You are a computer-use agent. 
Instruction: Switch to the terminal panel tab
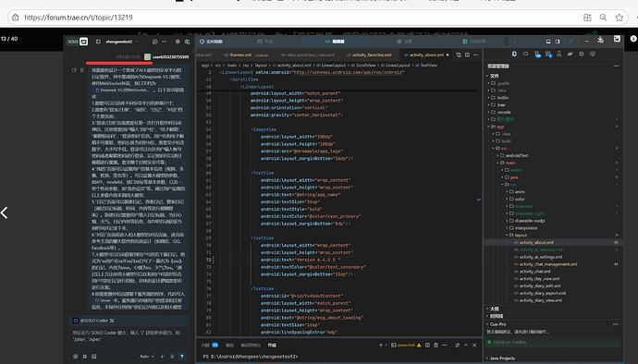272,345
